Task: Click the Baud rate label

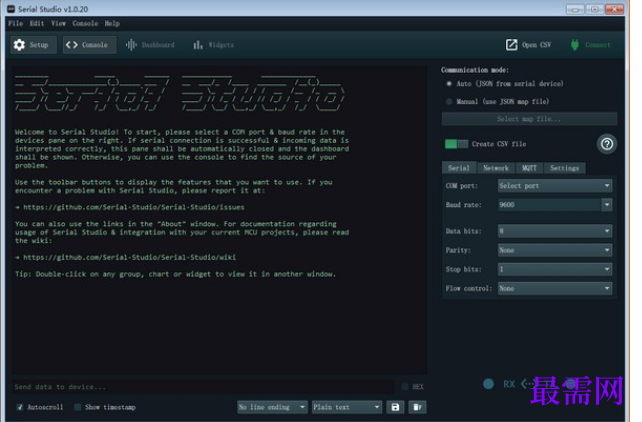Action: point(463,205)
